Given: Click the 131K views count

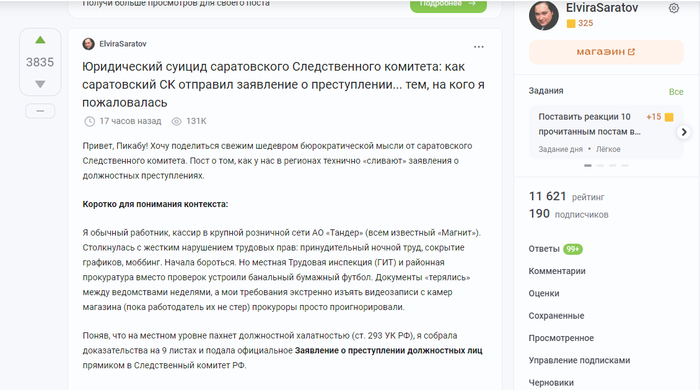Looking at the screenshot, I should (196, 121).
